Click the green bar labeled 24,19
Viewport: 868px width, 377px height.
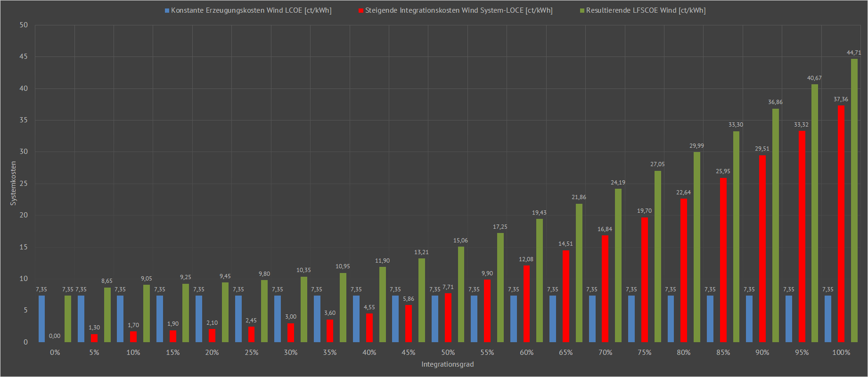[x=618, y=265]
